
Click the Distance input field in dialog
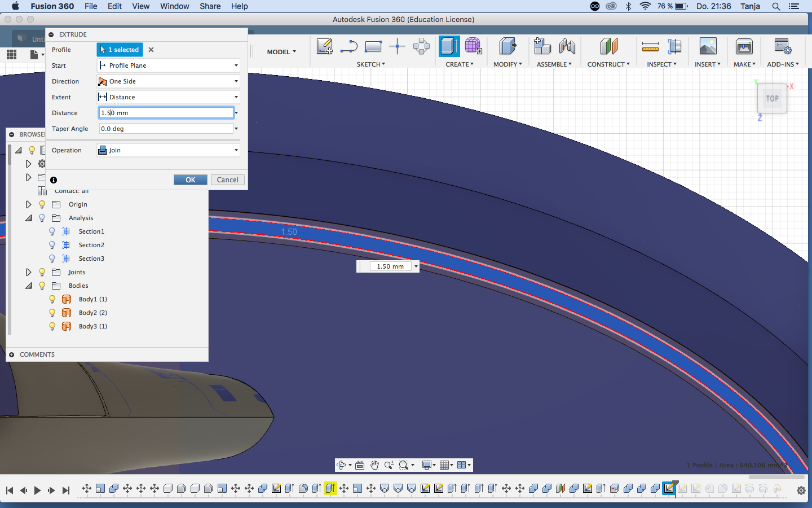[166, 113]
